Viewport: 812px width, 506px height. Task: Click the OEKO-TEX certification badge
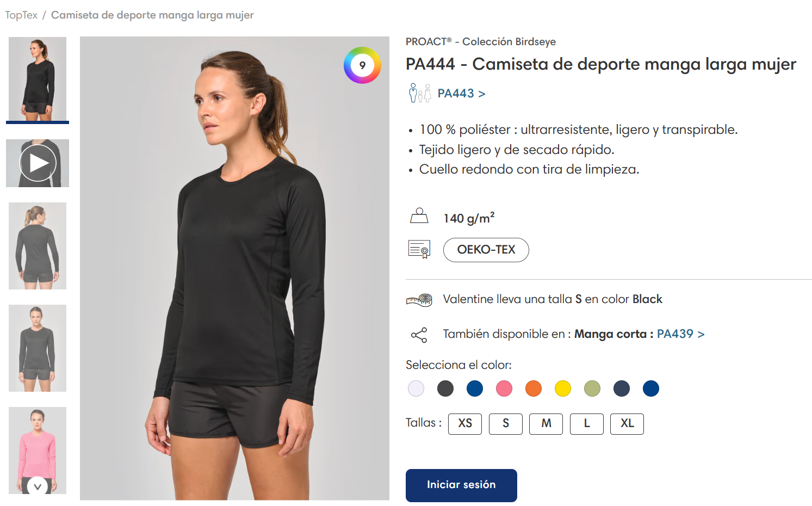486,250
